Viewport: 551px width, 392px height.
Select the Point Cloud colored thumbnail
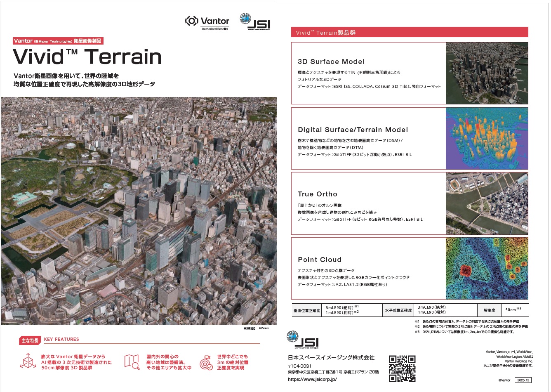tap(487, 268)
